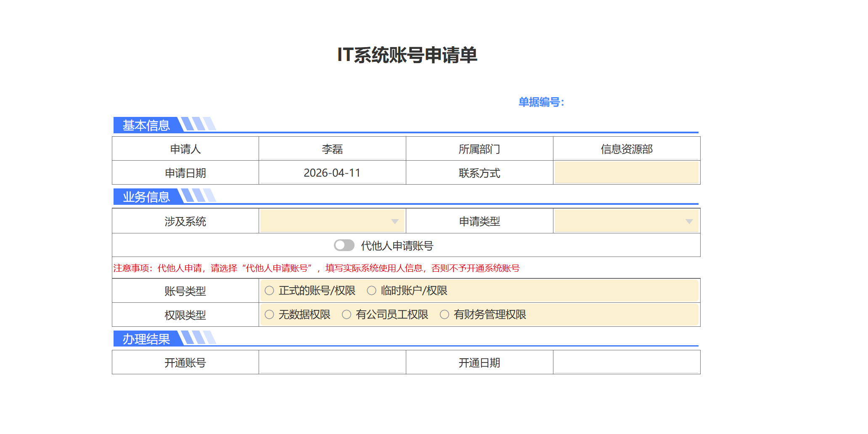Expand the 涉及系统 dropdown
This screenshot has height=434, width=868.
click(x=332, y=220)
